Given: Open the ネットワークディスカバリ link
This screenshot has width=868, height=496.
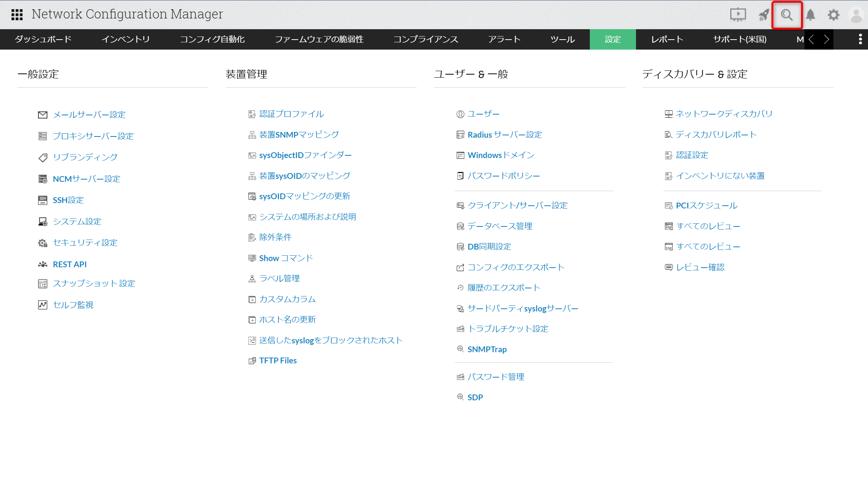Looking at the screenshot, I should click(724, 114).
